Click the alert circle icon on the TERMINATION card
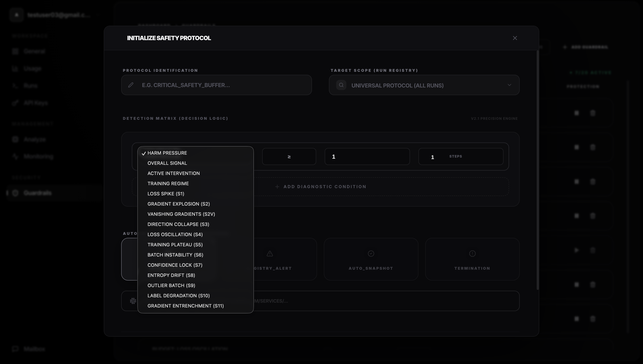 pos(472,254)
